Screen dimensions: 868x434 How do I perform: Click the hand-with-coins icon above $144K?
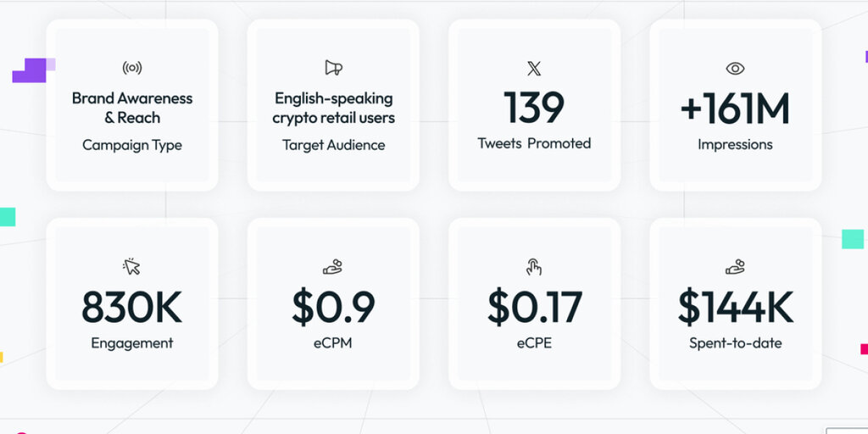(735, 267)
